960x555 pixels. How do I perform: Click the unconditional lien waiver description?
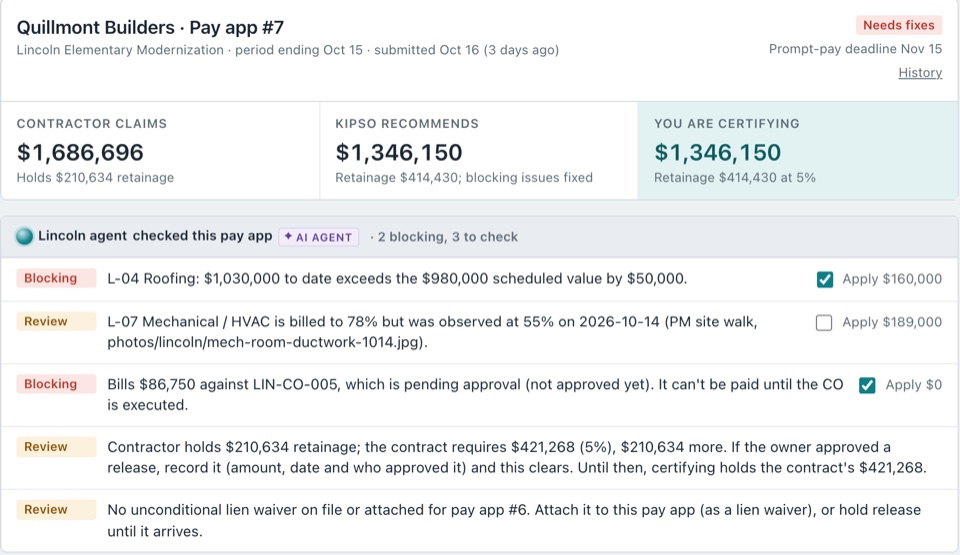click(514, 520)
